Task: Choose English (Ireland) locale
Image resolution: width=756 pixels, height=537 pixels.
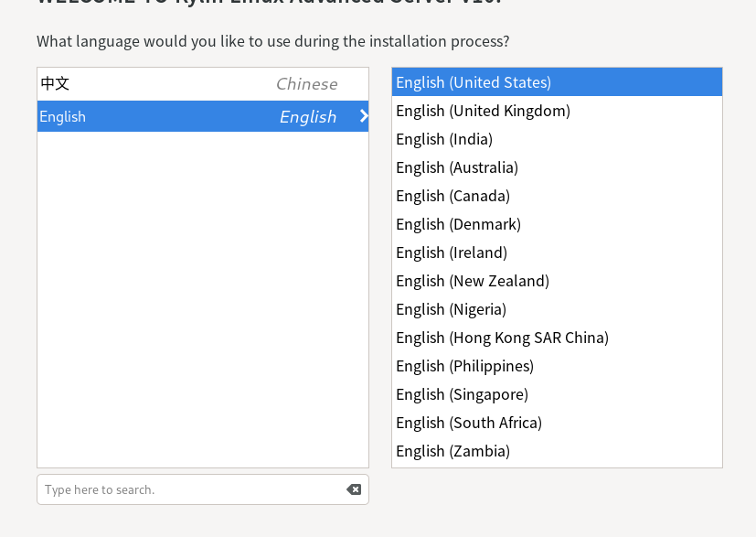Action: coord(557,252)
